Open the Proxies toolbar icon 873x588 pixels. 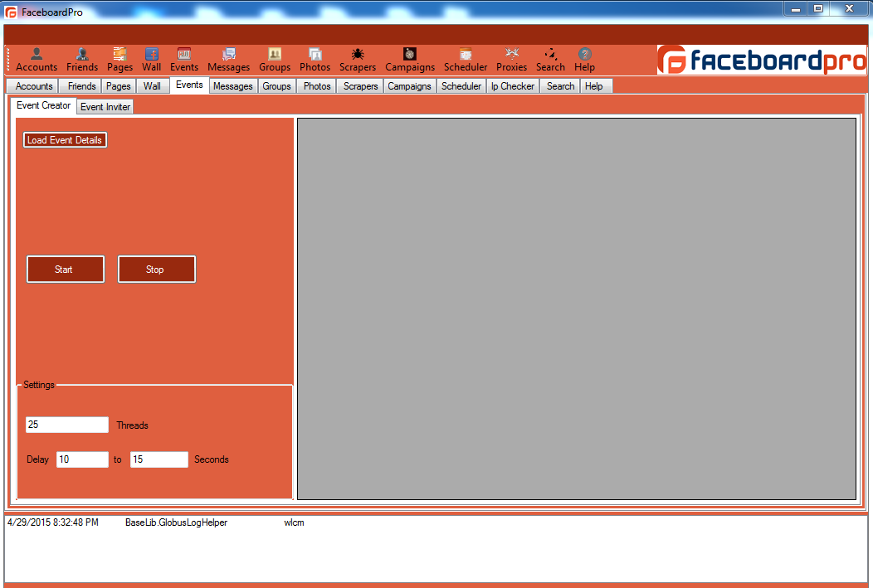tap(512, 60)
